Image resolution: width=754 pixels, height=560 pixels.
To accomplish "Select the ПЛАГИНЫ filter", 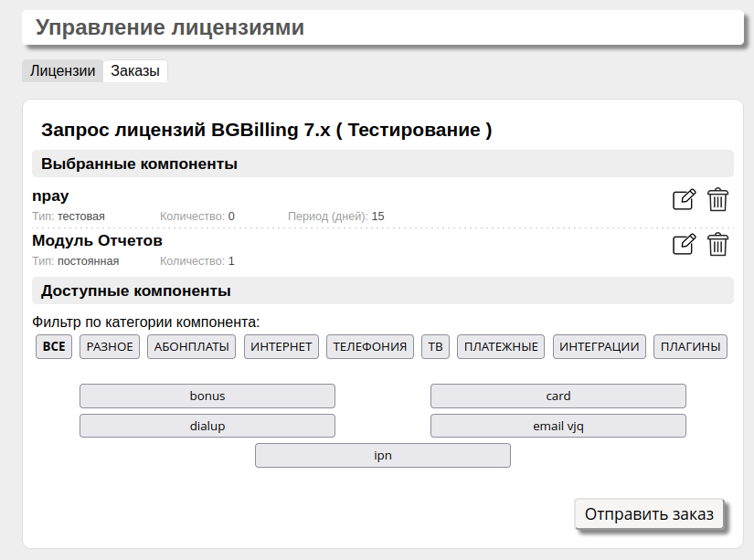I will pos(690,347).
